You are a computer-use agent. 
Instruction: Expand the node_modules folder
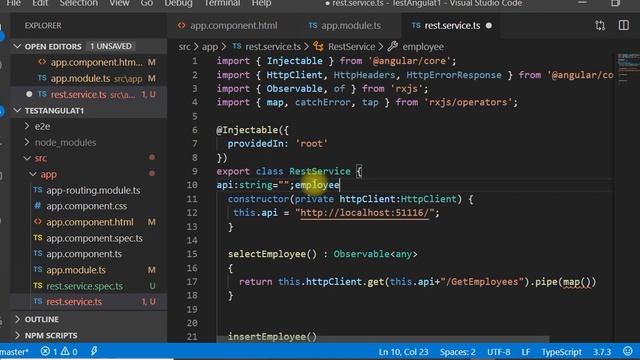coord(27,142)
